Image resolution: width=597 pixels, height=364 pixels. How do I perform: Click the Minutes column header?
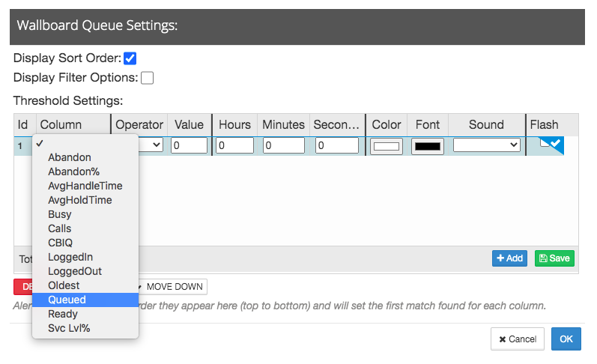tap(284, 124)
